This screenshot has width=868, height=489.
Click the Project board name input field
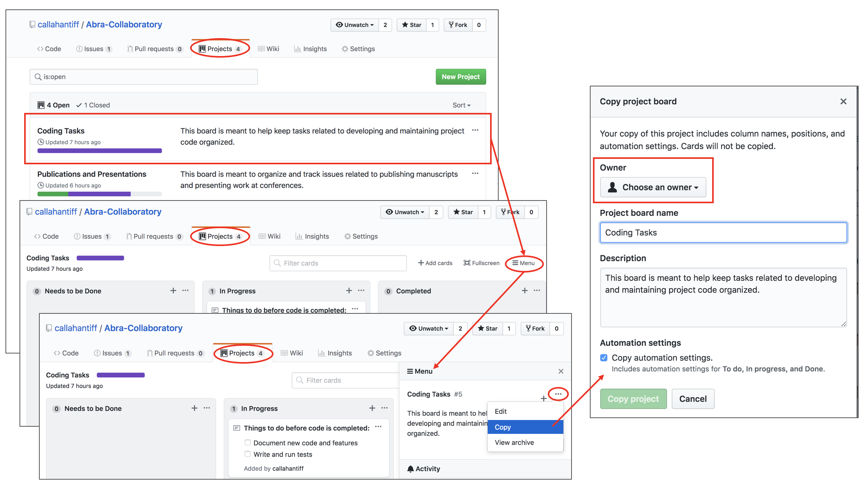click(x=723, y=232)
